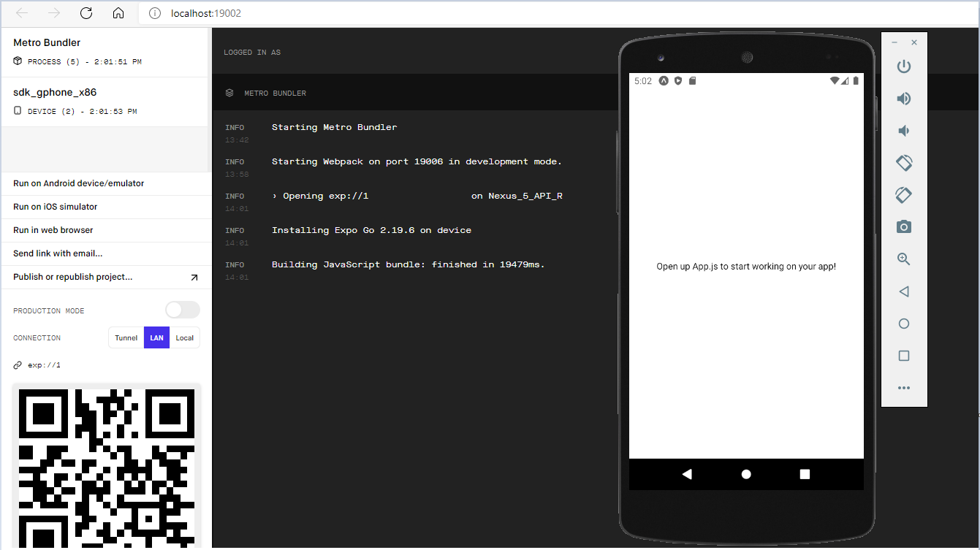Navigate forward in browser
This screenshot has width=980, height=550.
click(54, 13)
